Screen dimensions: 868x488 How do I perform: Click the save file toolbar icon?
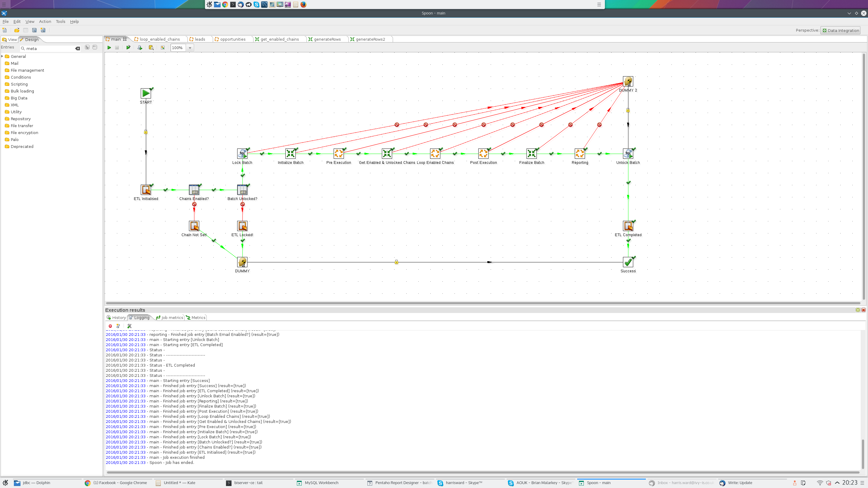click(x=34, y=30)
